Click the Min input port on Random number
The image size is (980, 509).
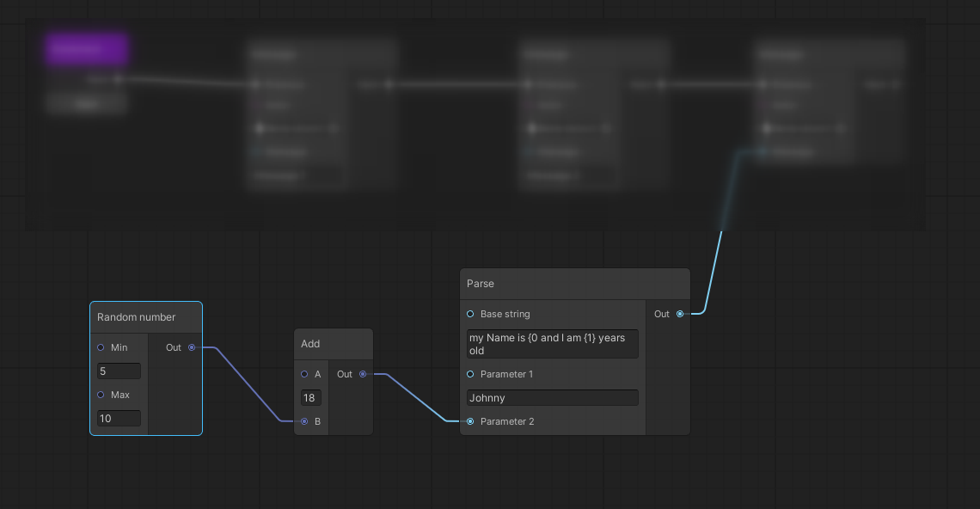[x=101, y=347]
